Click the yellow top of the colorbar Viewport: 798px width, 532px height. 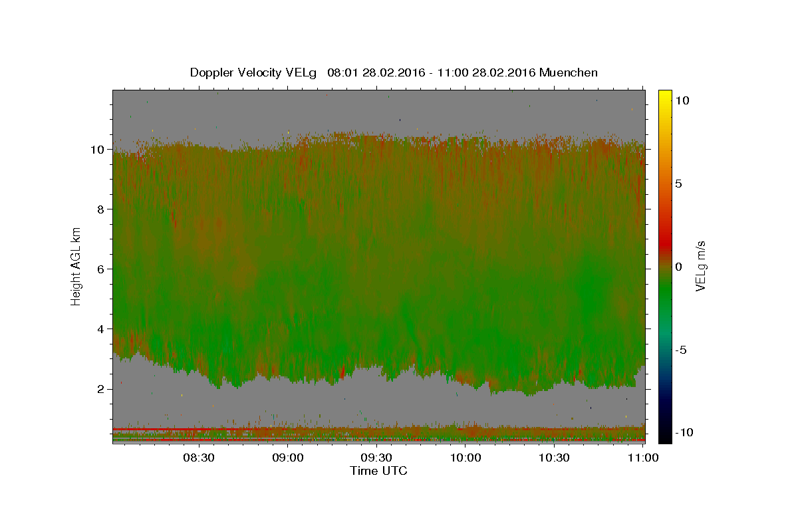(665, 96)
